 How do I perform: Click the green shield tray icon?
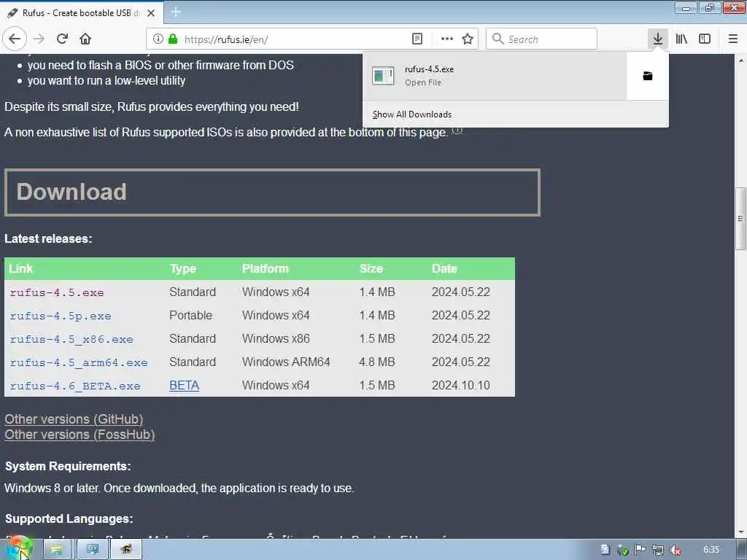(x=623, y=551)
